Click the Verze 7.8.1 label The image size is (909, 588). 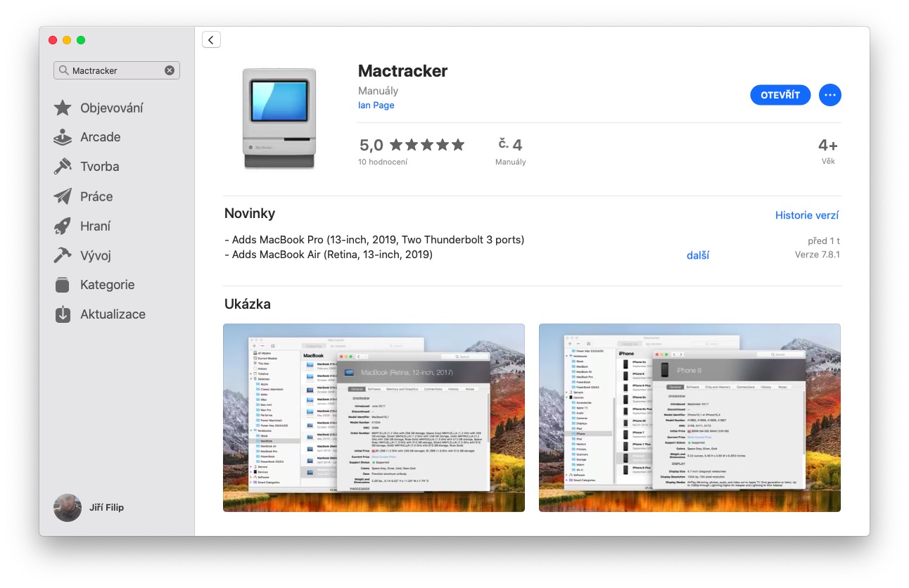point(817,255)
